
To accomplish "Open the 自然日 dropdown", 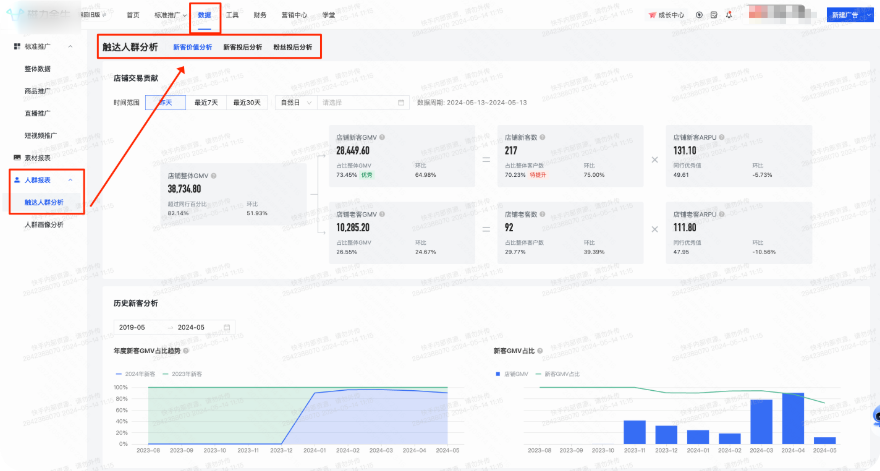I will pos(295,102).
